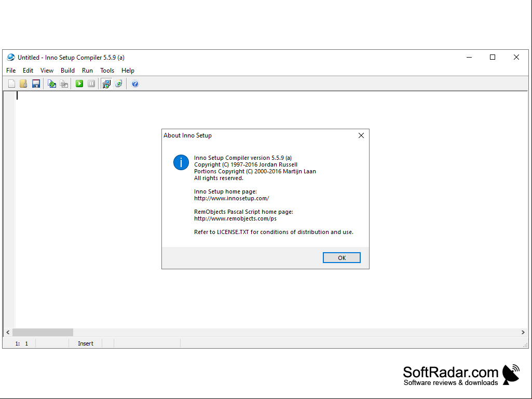Image resolution: width=532 pixels, height=399 pixels.
Task: Click the 'Copyright (C) 1997-2016 Jordan Russell' line
Action: click(x=245, y=164)
